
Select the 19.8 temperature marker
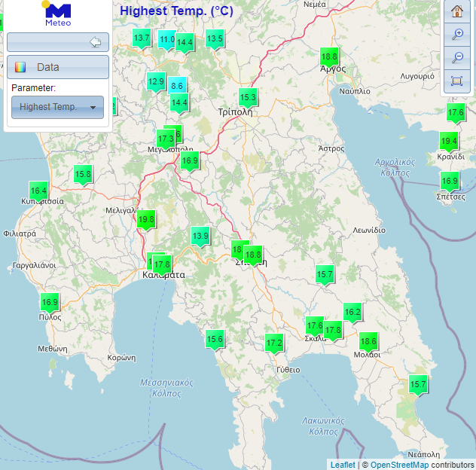tap(146, 220)
